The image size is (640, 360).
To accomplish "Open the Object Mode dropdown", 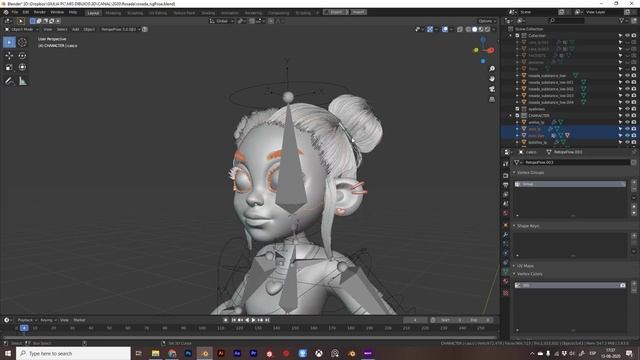I will [22, 29].
